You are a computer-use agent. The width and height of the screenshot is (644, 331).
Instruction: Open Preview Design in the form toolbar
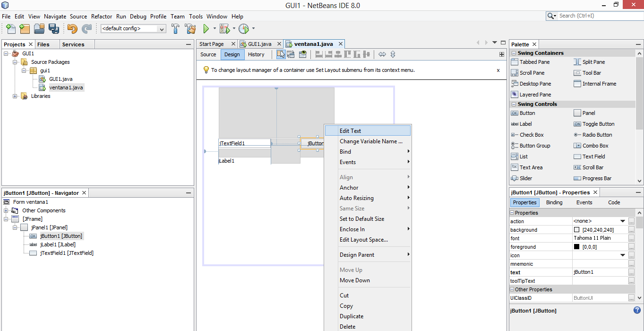[x=303, y=54]
